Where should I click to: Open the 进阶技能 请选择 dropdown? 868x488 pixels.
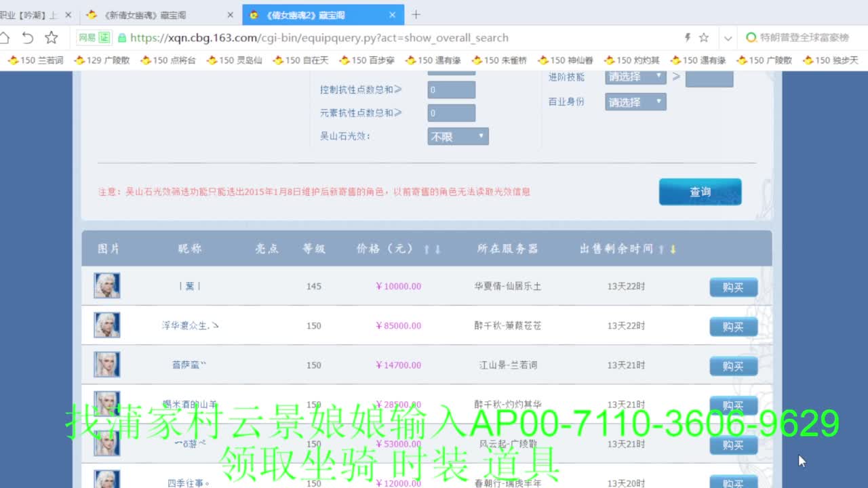pos(635,77)
